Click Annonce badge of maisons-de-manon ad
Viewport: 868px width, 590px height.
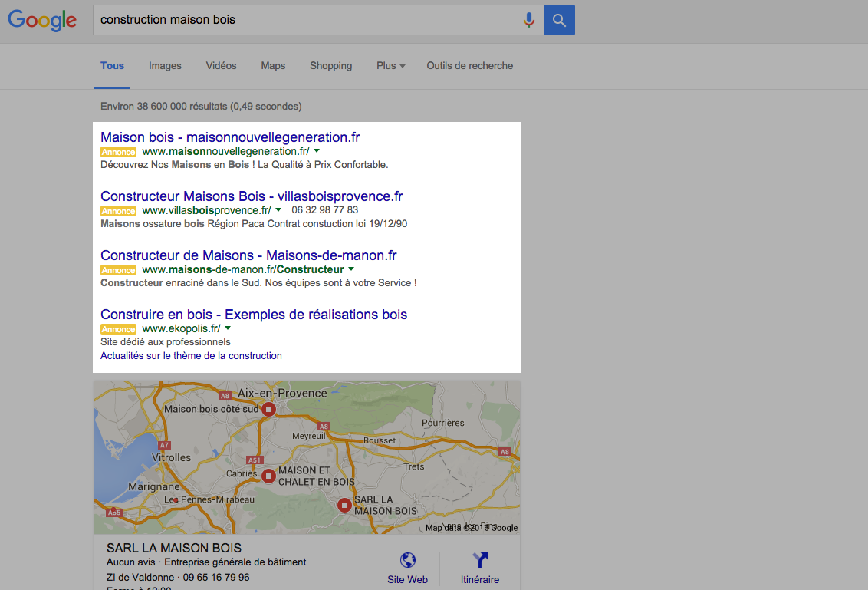(x=118, y=270)
